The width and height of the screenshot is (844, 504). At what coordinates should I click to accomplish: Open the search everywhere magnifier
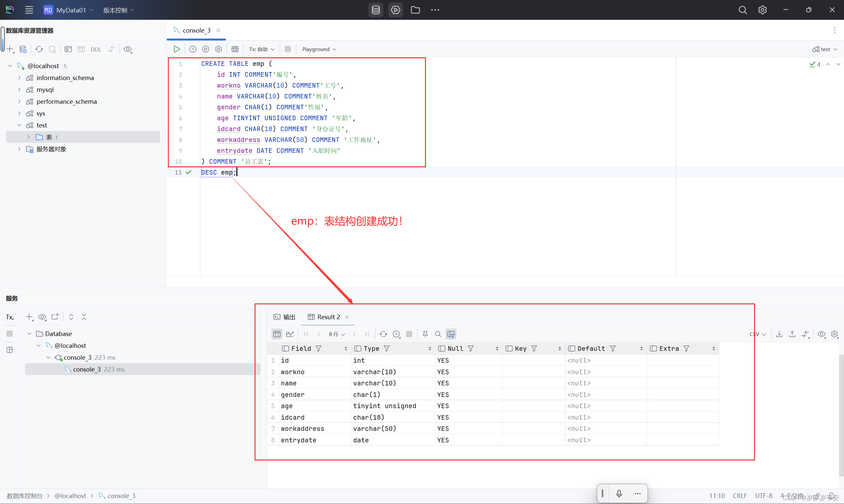click(x=743, y=10)
